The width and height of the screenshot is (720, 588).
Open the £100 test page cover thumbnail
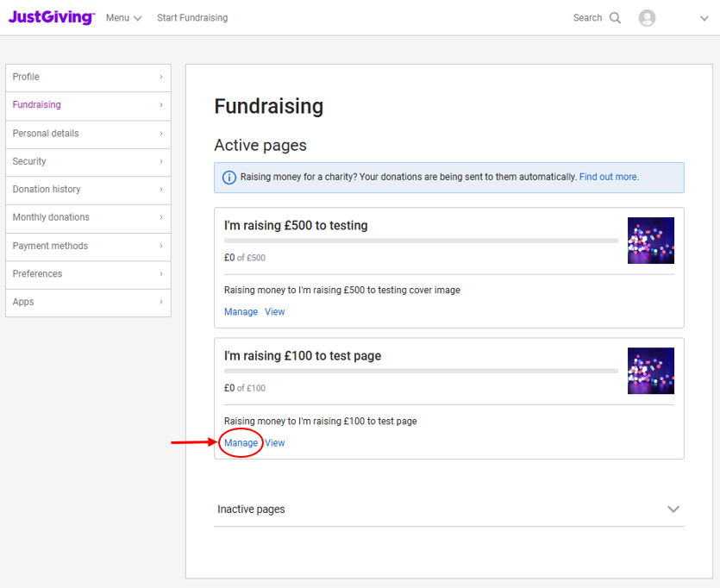click(651, 371)
